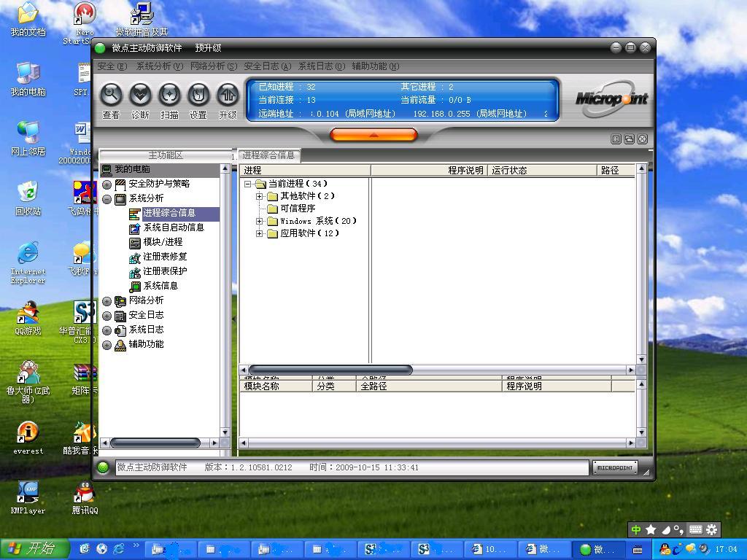The height and width of the screenshot is (560, 747).
Task: Click the system tray clock showing 17:04
Action: [726, 549]
